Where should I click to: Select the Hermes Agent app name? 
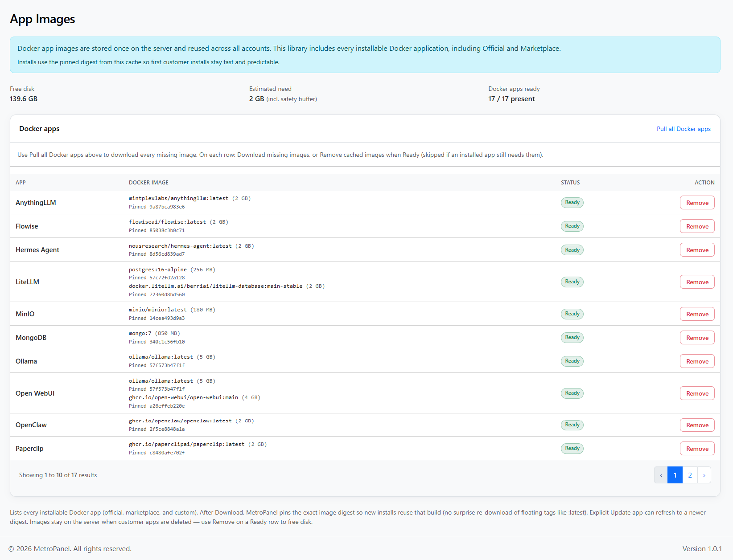[x=37, y=250]
